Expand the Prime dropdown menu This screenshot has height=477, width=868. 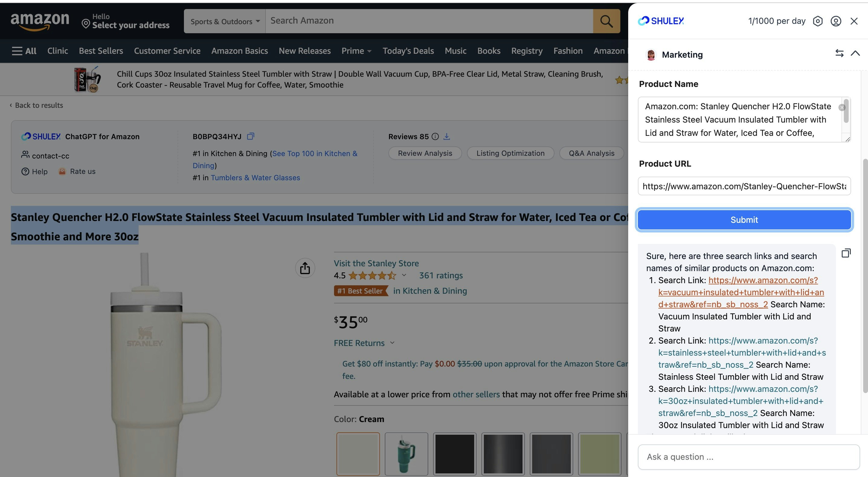click(356, 51)
